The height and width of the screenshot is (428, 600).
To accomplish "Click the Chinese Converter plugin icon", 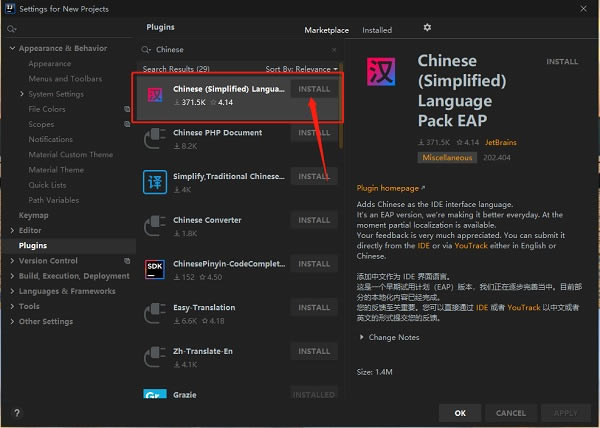I will [x=155, y=226].
